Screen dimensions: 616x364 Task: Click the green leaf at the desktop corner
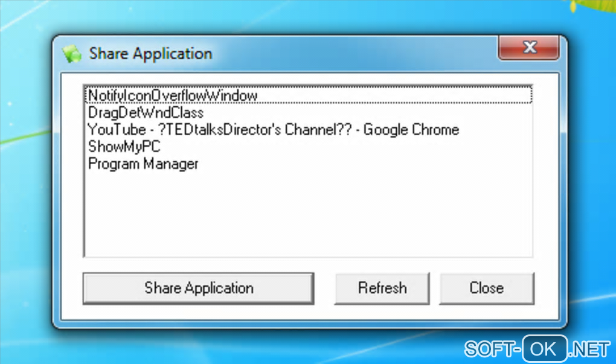pyautogui.click(x=593, y=6)
